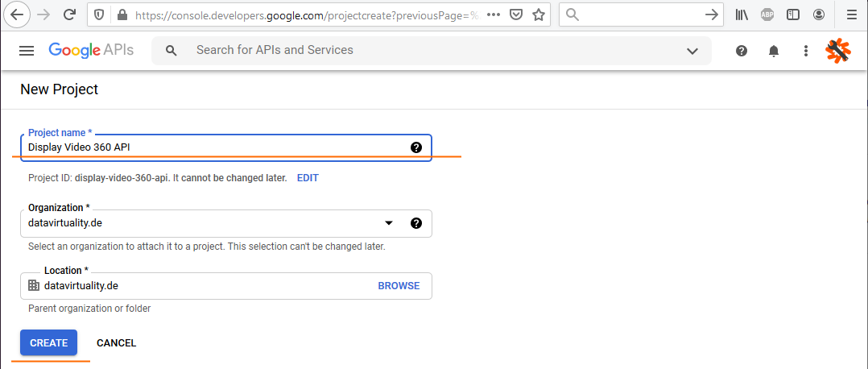Click the Project name help icon
The height and width of the screenshot is (369, 868).
tap(416, 147)
